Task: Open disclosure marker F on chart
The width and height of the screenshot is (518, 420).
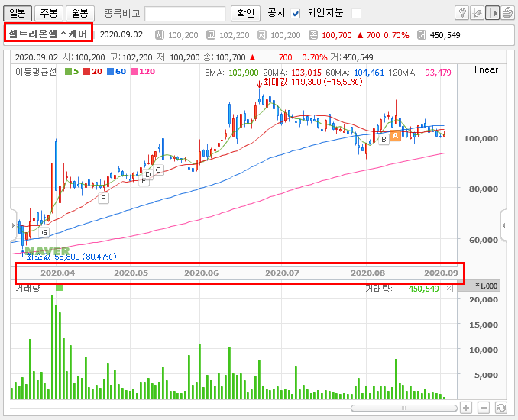Action: pos(103,198)
